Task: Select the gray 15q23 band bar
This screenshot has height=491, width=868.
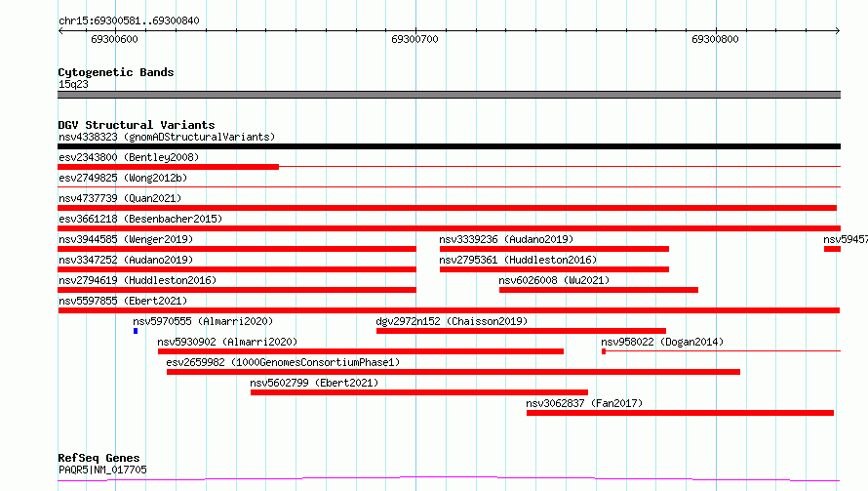Action: pyautogui.click(x=449, y=95)
